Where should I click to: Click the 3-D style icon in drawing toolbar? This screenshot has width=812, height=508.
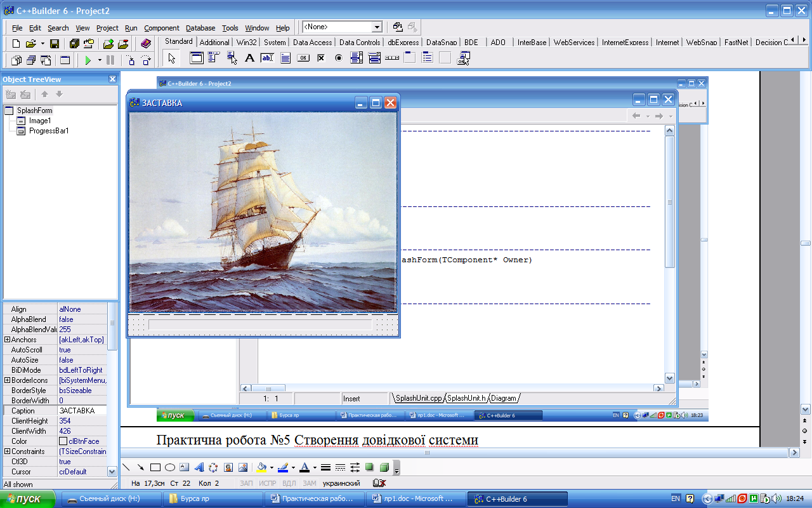point(384,468)
